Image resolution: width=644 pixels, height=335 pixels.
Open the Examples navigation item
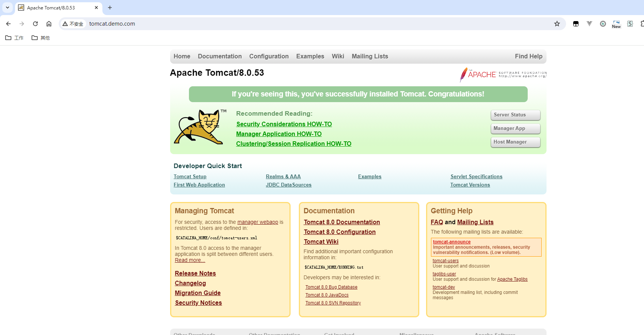[310, 56]
